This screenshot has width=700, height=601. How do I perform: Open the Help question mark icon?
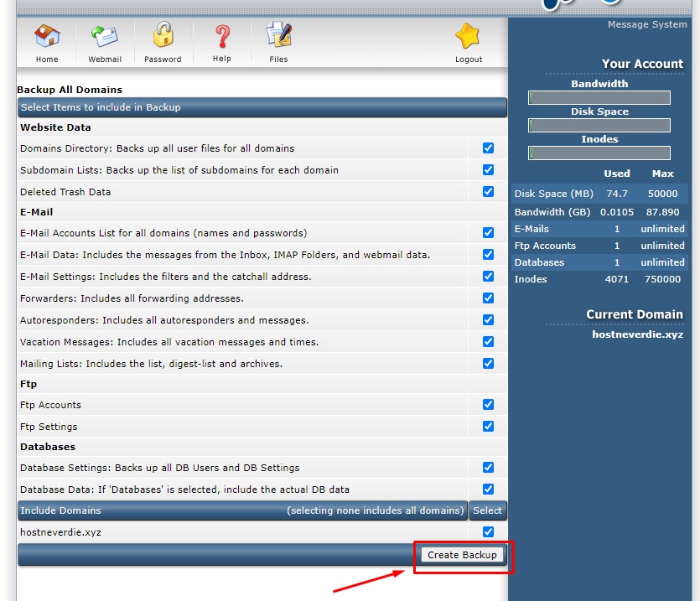221,37
